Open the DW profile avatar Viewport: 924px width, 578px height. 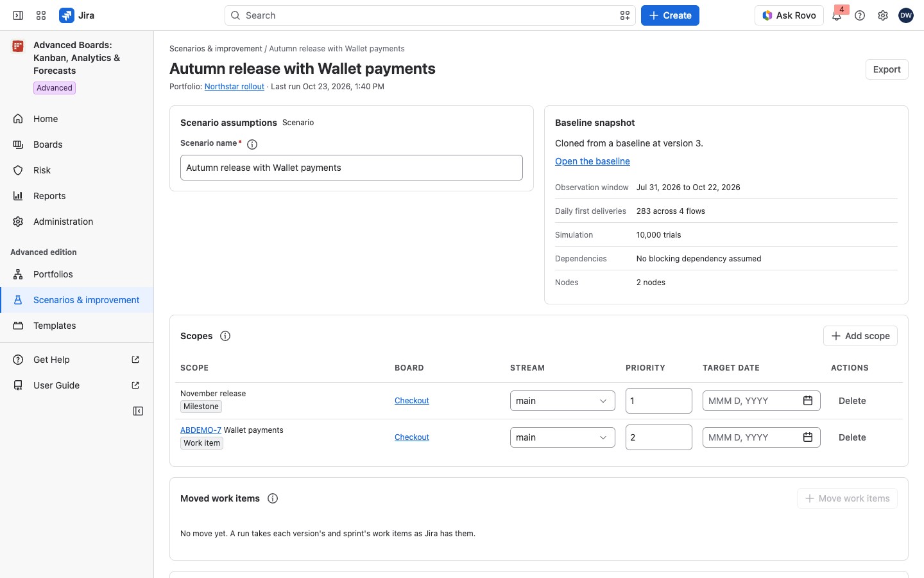[906, 15]
